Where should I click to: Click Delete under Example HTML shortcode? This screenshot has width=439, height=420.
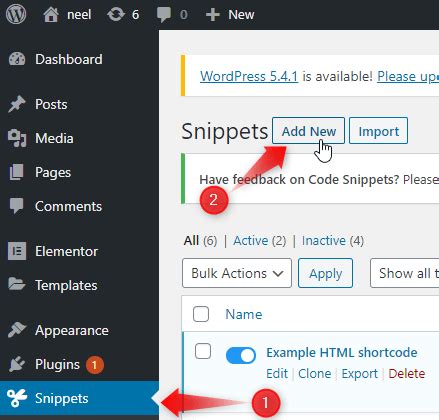click(x=407, y=374)
